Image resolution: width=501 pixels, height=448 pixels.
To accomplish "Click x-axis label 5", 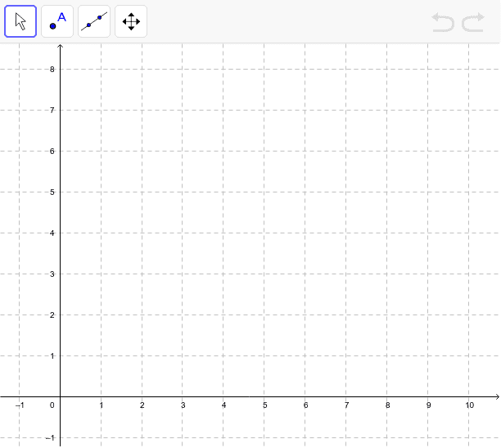I will (x=265, y=405).
